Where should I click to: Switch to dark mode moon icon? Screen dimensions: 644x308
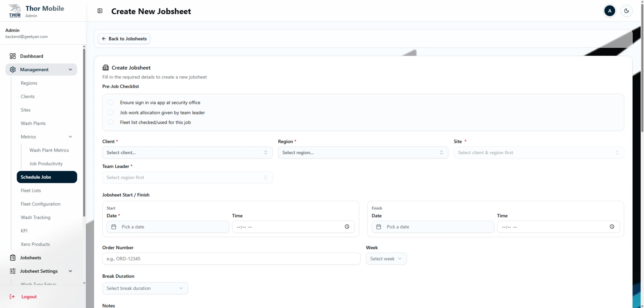(626, 11)
